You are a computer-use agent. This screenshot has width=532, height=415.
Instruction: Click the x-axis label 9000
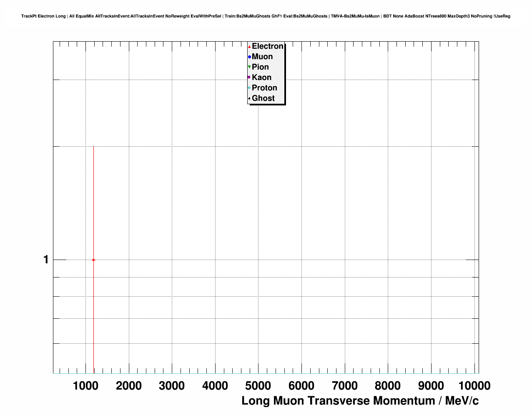pos(431,386)
